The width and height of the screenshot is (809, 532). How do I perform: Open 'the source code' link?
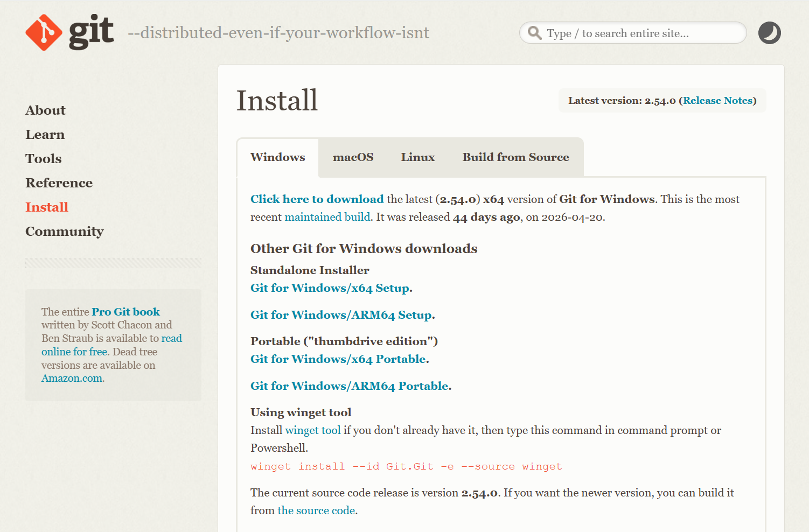pos(316,510)
